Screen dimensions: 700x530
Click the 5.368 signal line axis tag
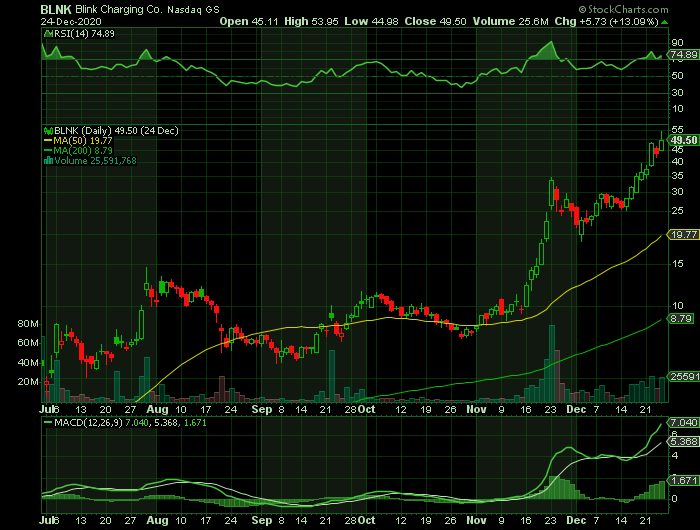(x=683, y=442)
